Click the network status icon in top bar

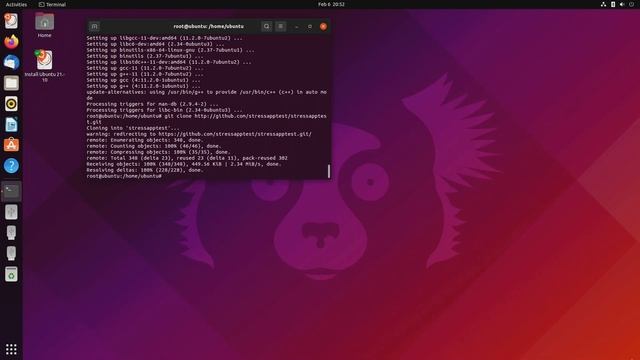(x=603, y=4)
